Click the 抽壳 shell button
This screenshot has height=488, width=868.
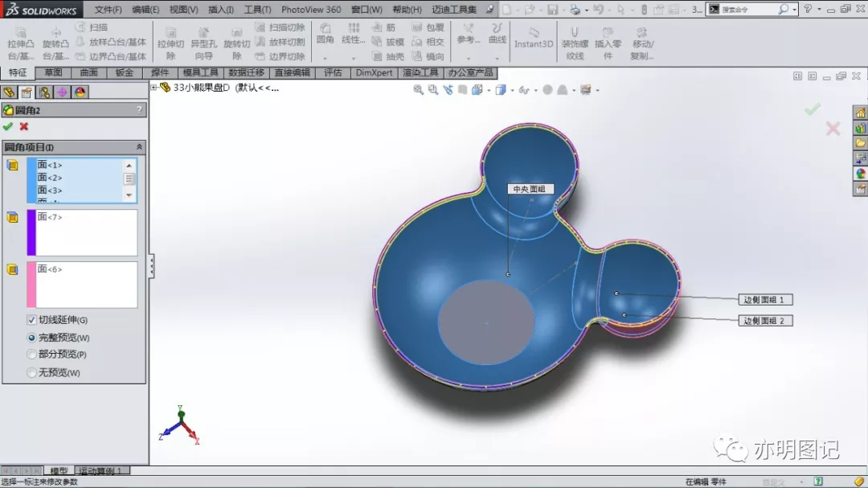pyautogui.click(x=389, y=56)
